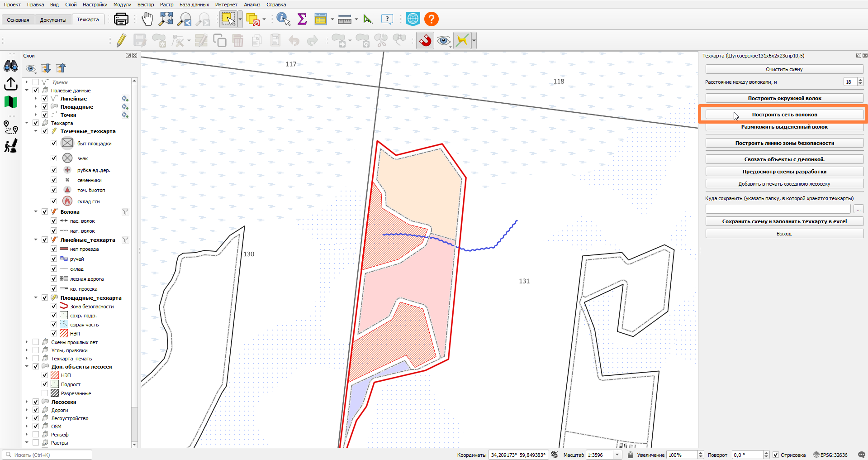Click the binoculars icon in left sidebar
Viewport: 868px width, 460px height.
tap(11, 66)
